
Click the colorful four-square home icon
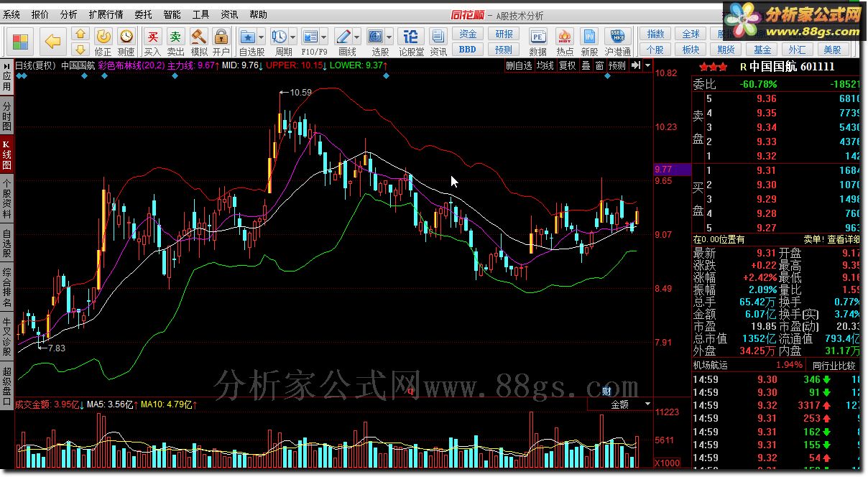(21, 41)
